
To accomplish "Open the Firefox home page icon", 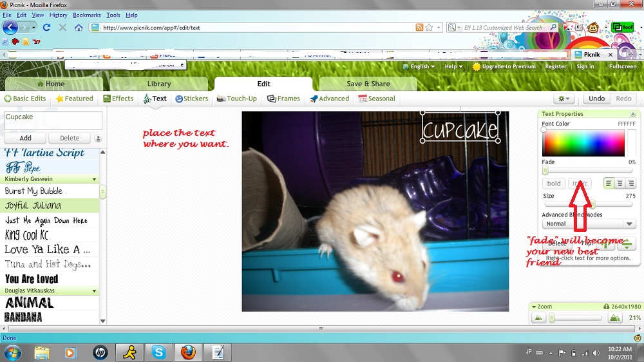I will coord(79,28).
